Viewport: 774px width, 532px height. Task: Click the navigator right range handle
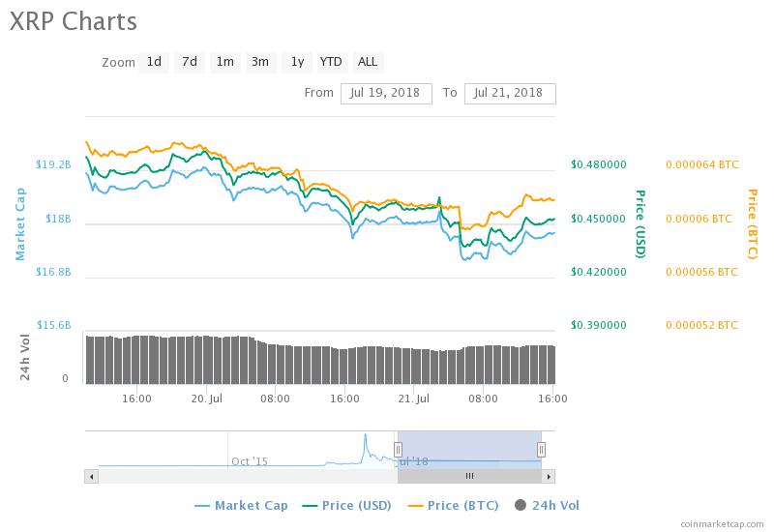(x=541, y=450)
